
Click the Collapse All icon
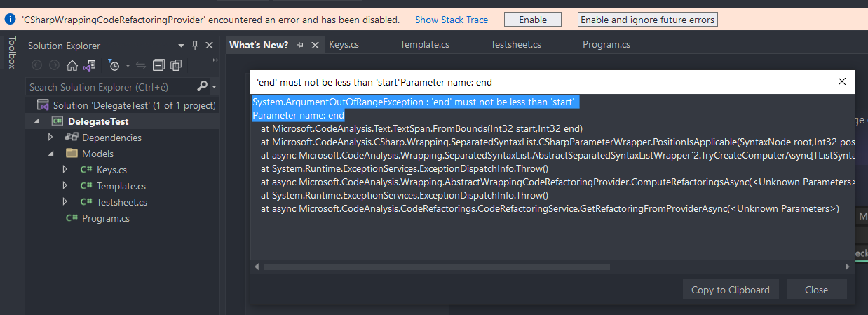[158, 65]
